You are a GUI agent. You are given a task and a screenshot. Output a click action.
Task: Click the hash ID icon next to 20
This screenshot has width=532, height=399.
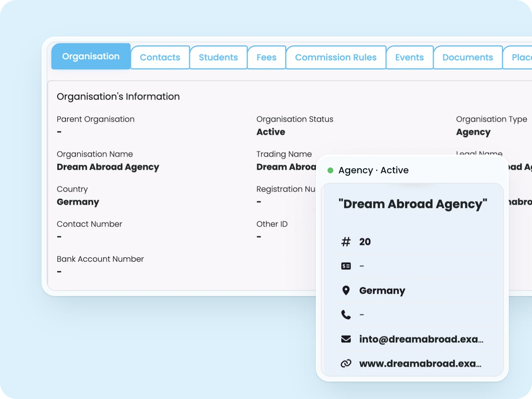346,242
